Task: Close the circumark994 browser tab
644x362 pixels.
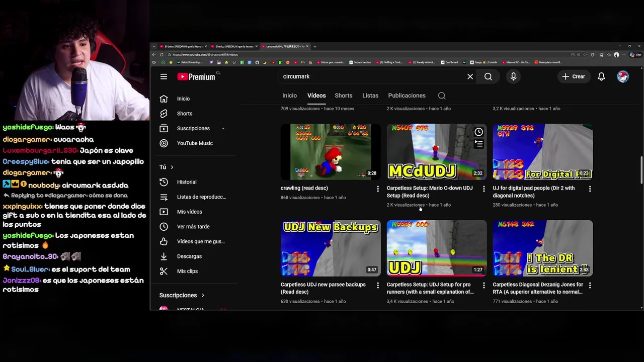Action: (307, 46)
